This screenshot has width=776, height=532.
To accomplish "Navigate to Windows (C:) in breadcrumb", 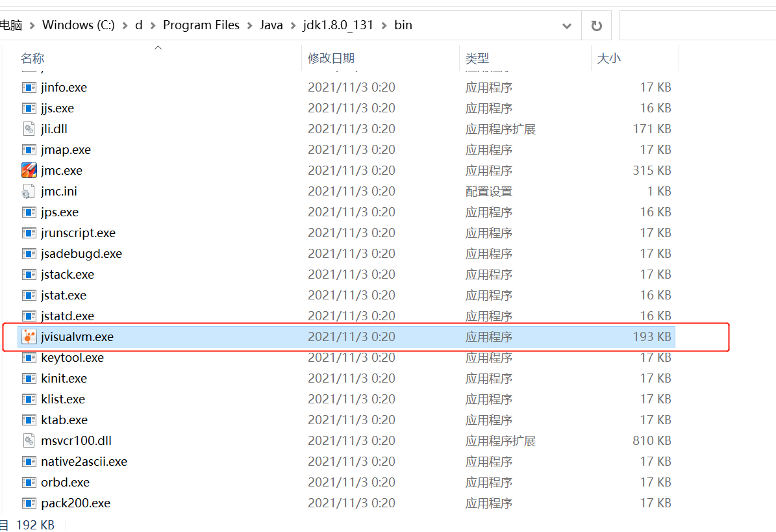I will (x=78, y=25).
